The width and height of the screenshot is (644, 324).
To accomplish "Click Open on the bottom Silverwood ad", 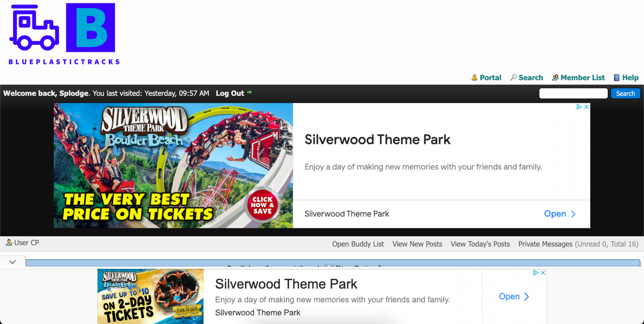I will tap(514, 296).
